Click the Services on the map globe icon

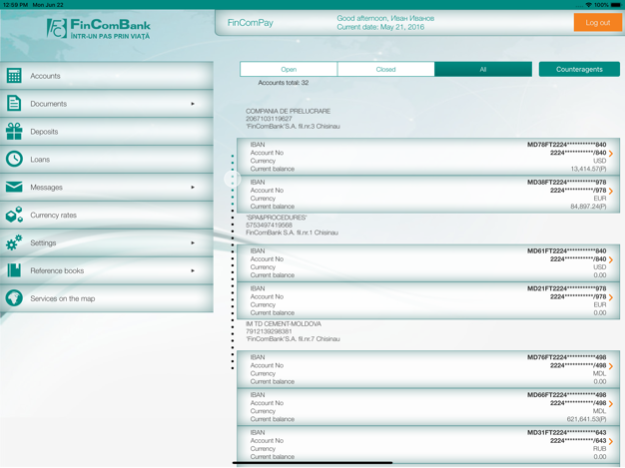(14, 298)
